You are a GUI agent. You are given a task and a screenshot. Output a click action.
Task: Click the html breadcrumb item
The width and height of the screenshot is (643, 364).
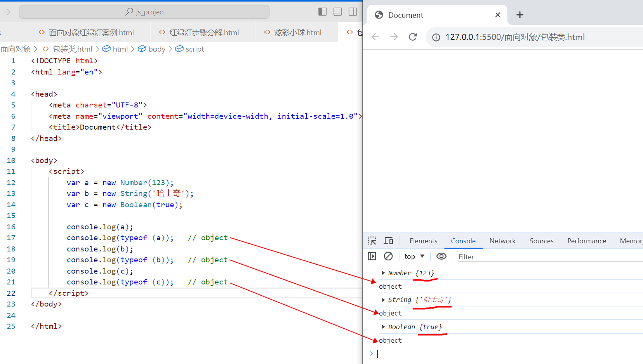(x=115, y=49)
